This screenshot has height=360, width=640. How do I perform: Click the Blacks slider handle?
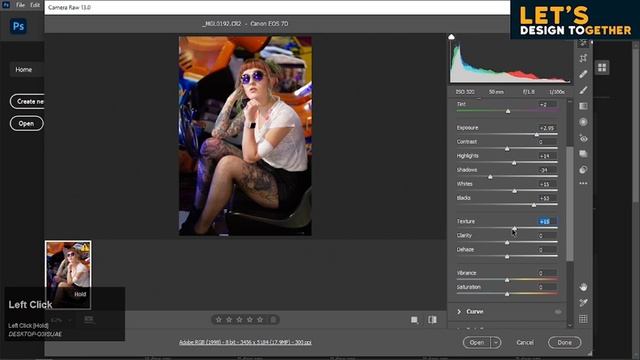coord(534,205)
